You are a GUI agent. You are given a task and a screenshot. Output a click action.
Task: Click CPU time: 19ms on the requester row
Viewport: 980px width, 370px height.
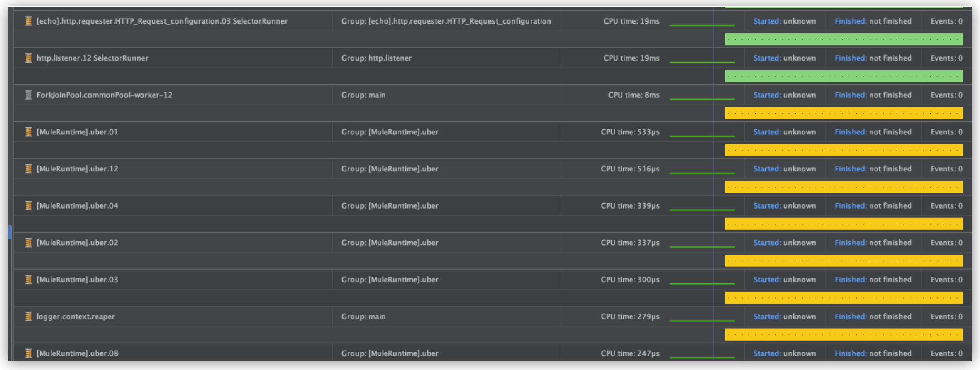[x=631, y=21]
